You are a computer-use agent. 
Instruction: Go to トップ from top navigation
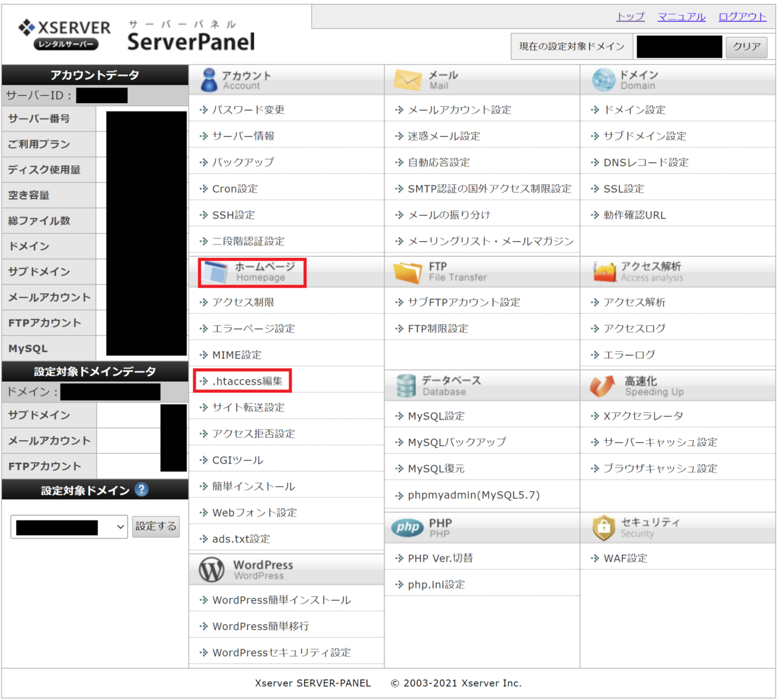pos(630,17)
